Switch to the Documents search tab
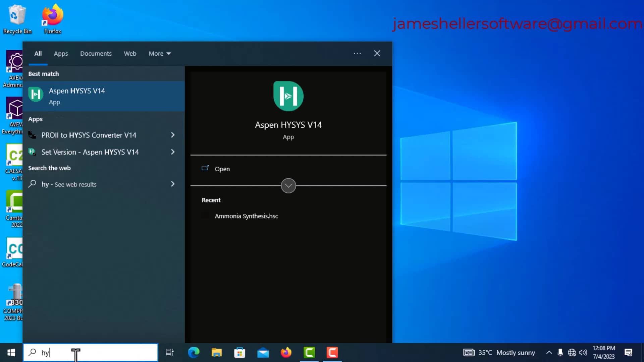The image size is (644, 362). coord(96,54)
